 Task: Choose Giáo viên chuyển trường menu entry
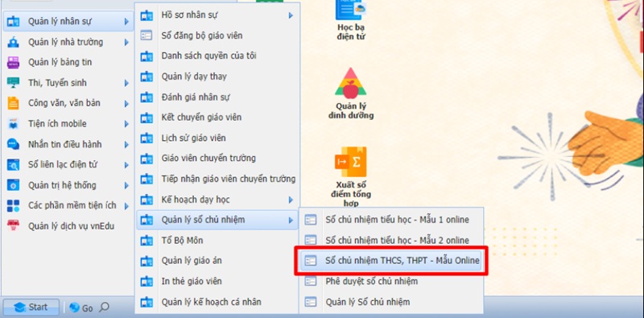coord(217,158)
